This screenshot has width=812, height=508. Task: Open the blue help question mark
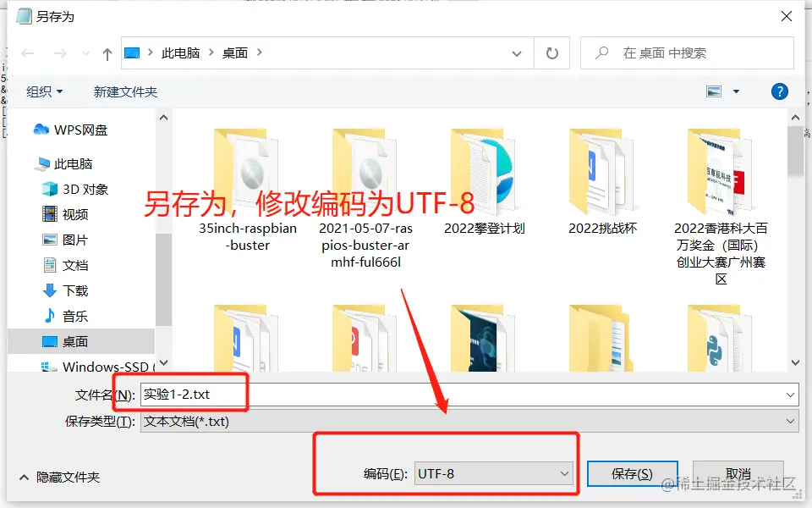pyautogui.click(x=779, y=91)
